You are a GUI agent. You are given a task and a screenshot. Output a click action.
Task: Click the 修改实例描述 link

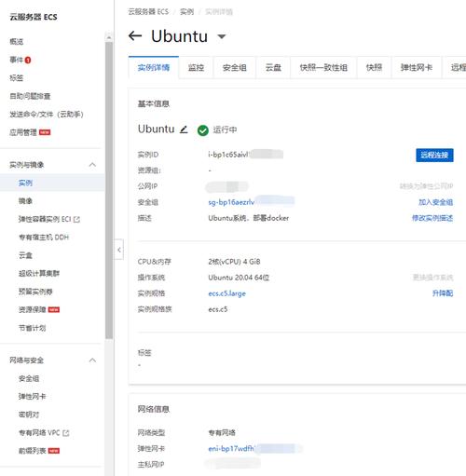click(x=432, y=218)
